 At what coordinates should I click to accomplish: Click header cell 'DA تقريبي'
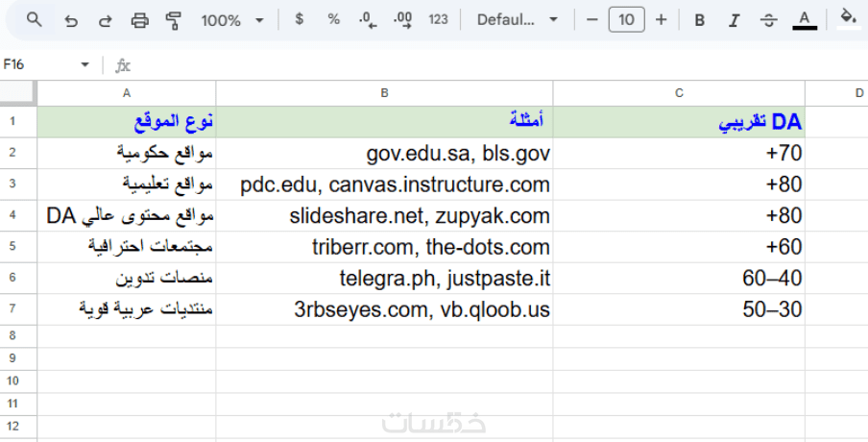click(x=679, y=122)
